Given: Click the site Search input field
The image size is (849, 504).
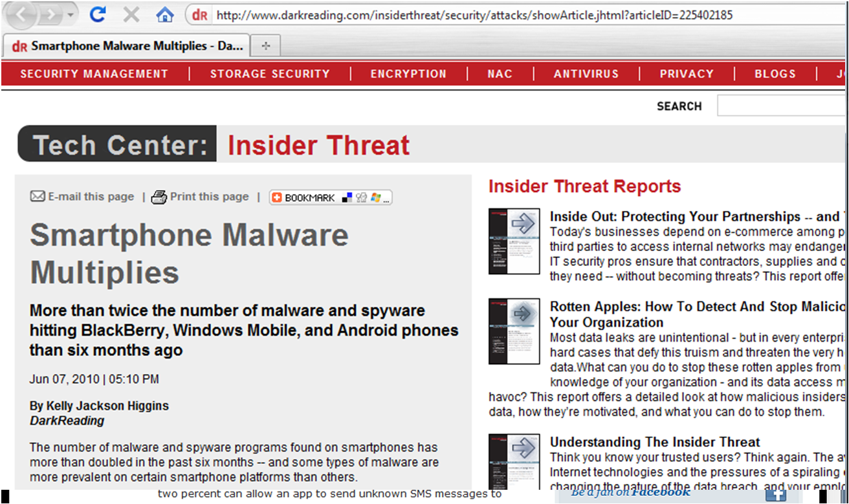Looking at the screenshot, I should [x=782, y=105].
